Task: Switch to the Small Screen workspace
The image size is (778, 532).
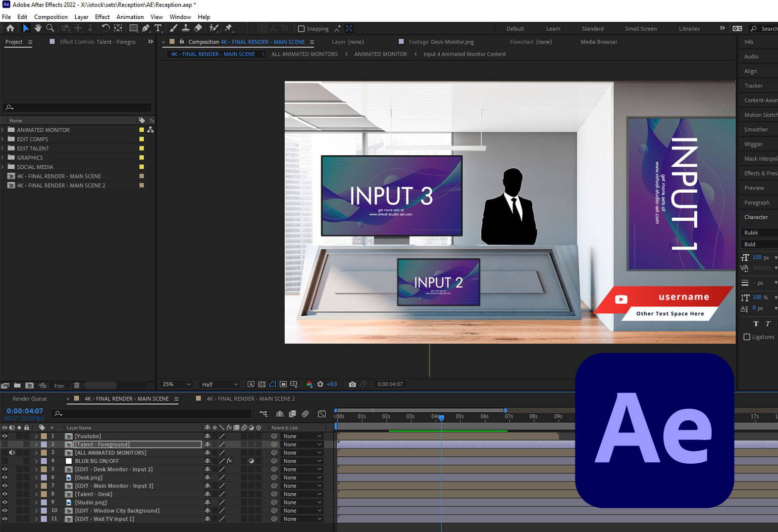Action: coord(641,29)
